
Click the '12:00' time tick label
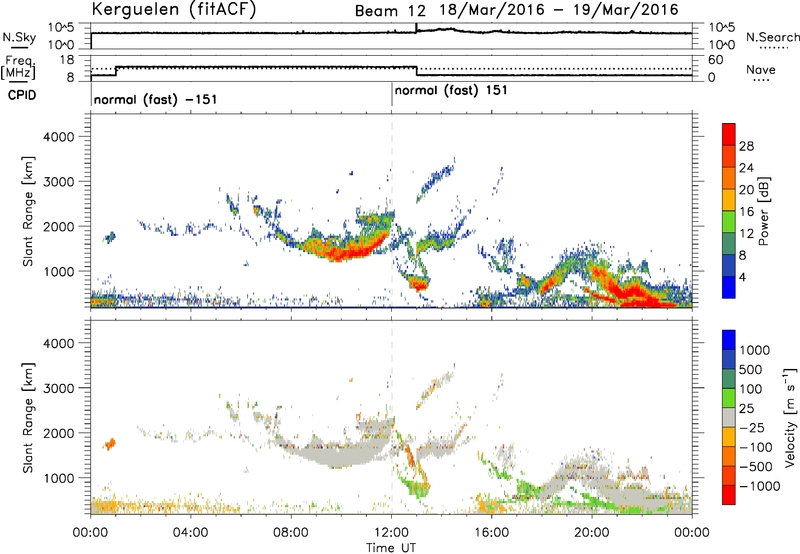[391, 533]
